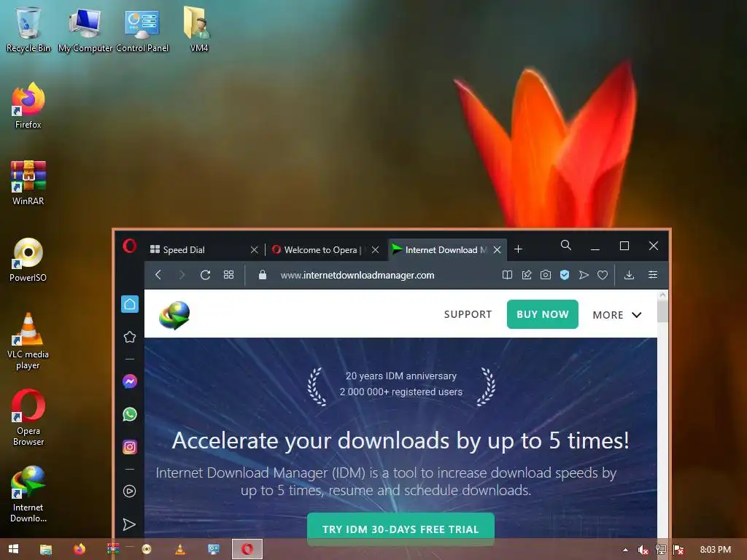Take a snapshot with the camera icon
The width and height of the screenshot is (747, 560).
coord(546,275)
